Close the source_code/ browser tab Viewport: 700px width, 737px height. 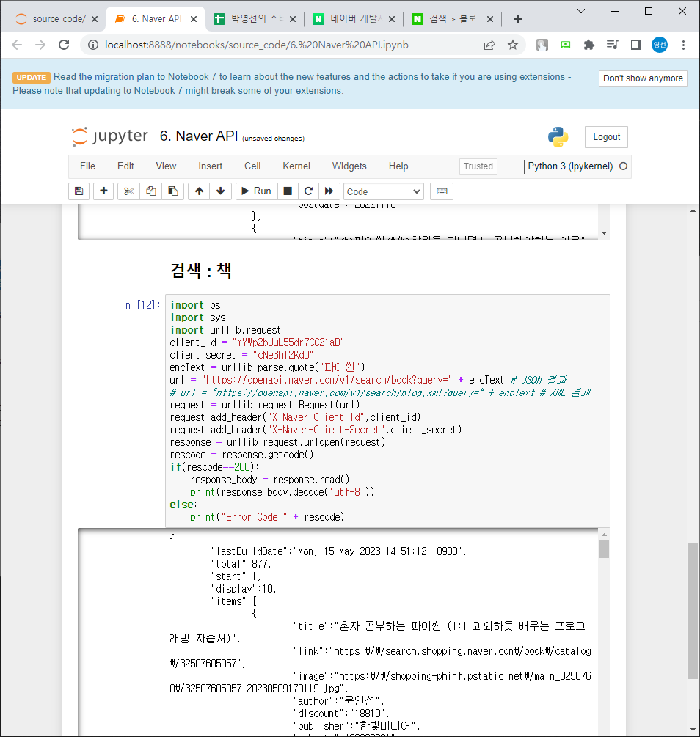point(95,19)
